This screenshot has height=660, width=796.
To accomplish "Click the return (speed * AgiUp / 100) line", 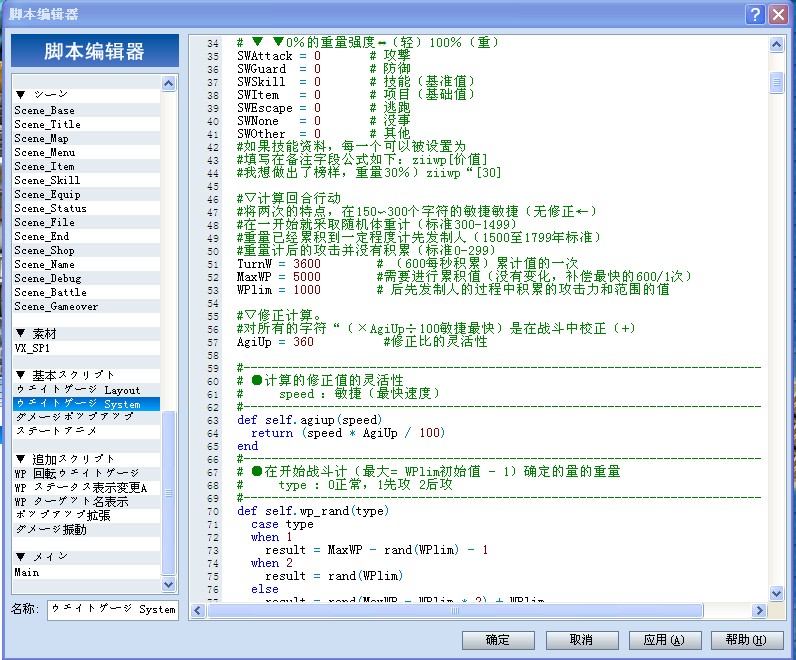I will [x=348, y=433].
